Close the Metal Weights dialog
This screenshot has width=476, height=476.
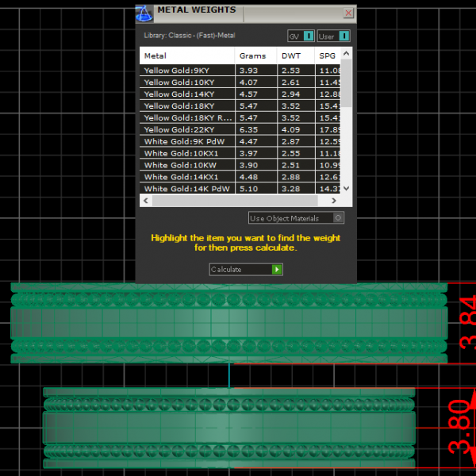348,13
